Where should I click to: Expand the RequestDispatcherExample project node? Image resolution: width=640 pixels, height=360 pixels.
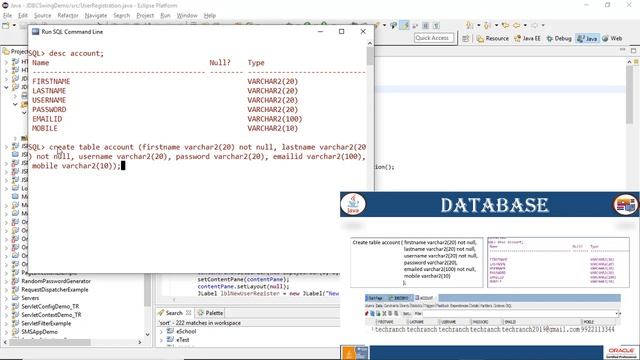[x=6, y=290]
